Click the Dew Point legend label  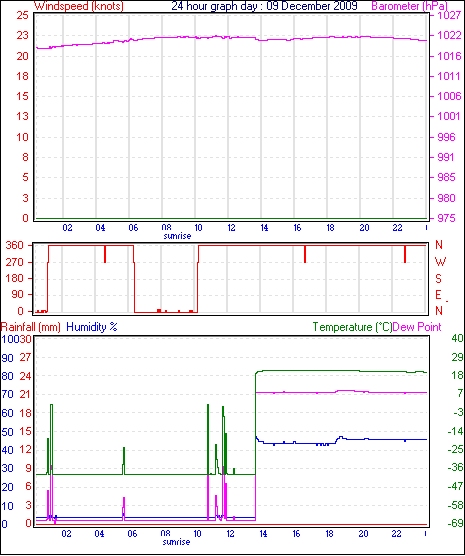click(x=417, y=327)
